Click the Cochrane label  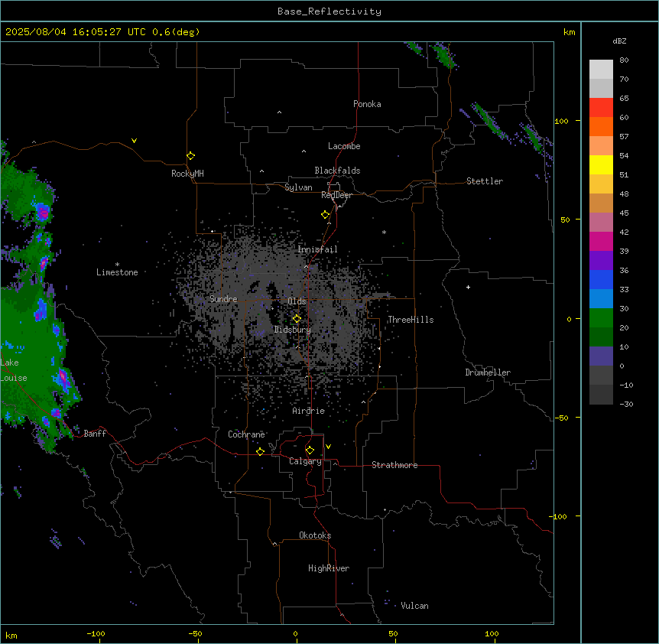point(246,434)
